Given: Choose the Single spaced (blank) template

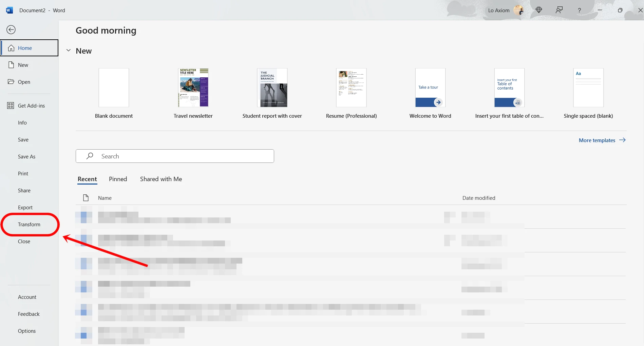Looking at the screenshot, I should 588,94.
